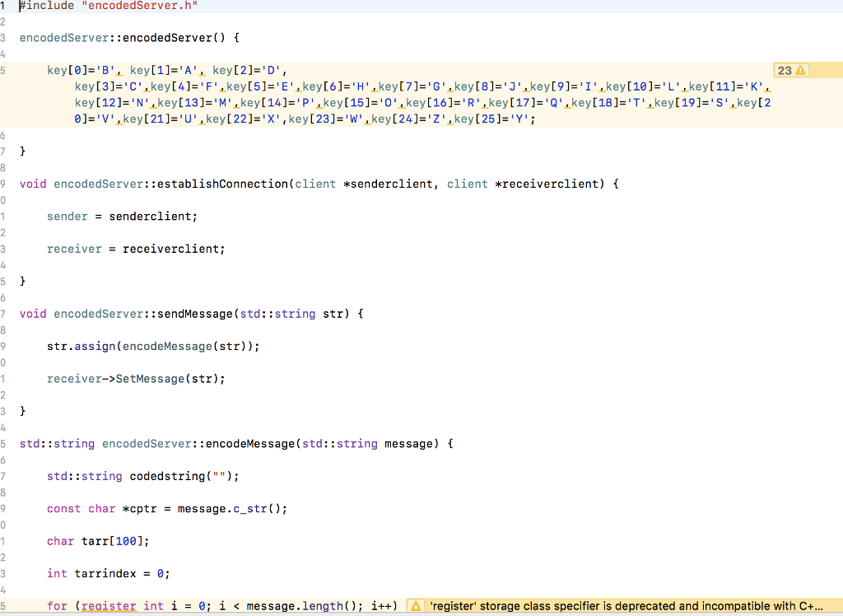Open the 23 warnings badge on key line

pos(791,71)
